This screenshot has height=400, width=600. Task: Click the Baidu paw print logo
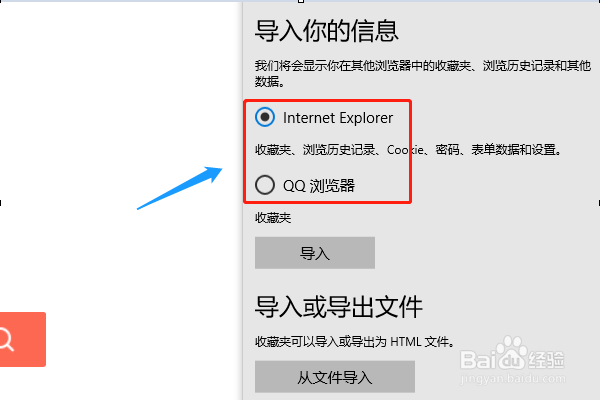coord(512,353)
